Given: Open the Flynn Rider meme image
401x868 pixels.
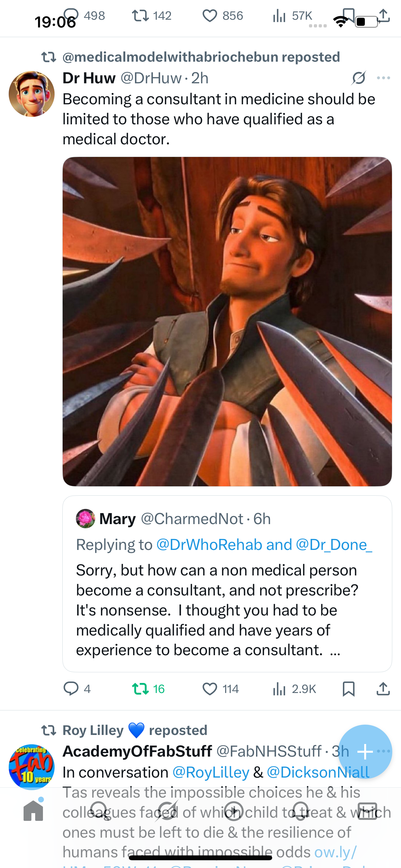Looking at the screenshot, I should tap(227, 321).
